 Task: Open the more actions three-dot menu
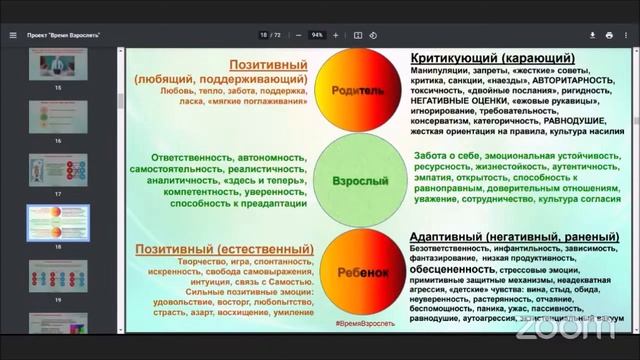[626, 36]
